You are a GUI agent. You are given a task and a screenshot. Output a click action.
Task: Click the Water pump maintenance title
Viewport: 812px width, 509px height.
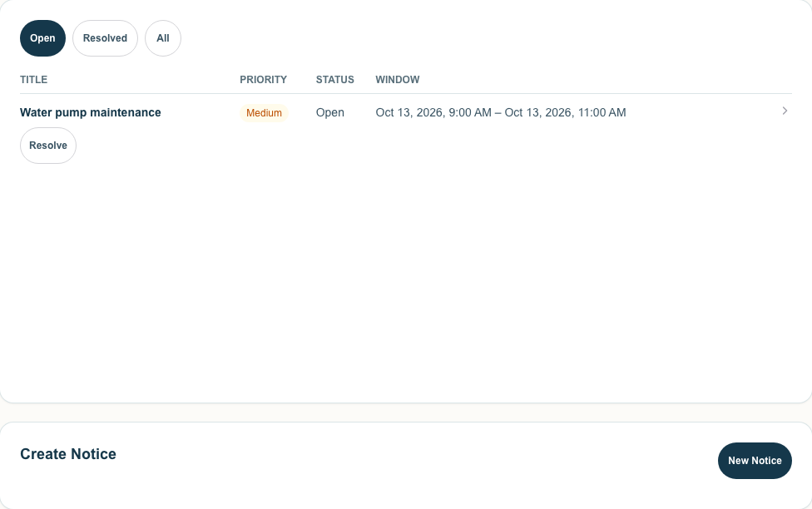[91, 112]
